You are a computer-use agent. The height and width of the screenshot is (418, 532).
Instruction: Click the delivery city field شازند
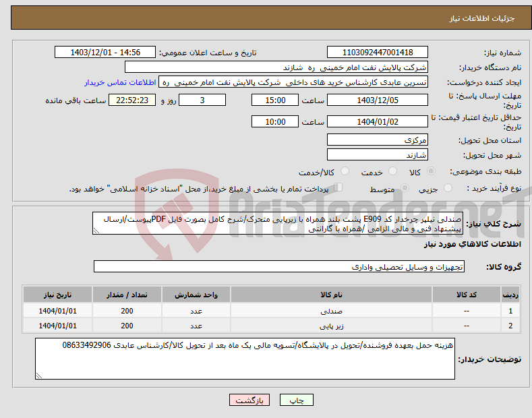378,154
